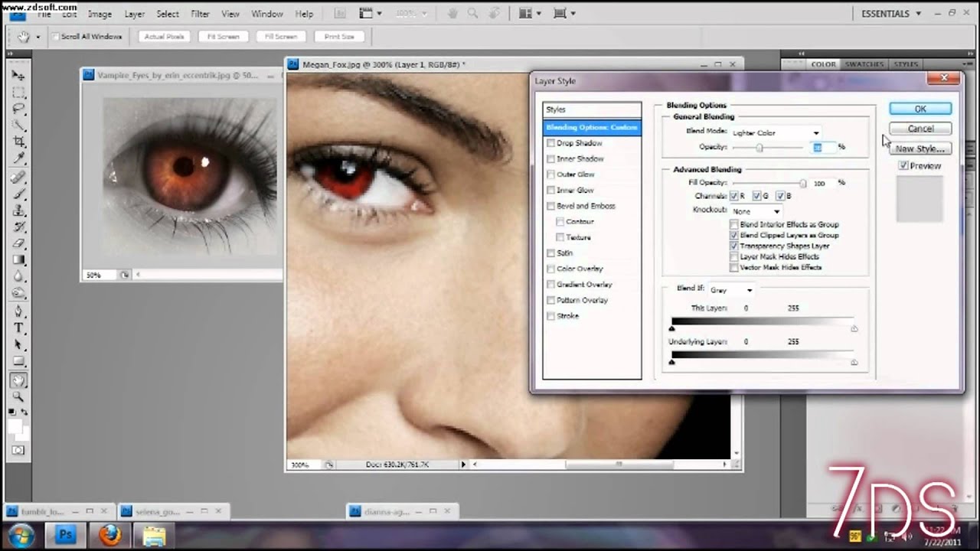Enable the Stroke effect checkbox
The width and height of the screenshot is (980, 551).
(550, 316)
